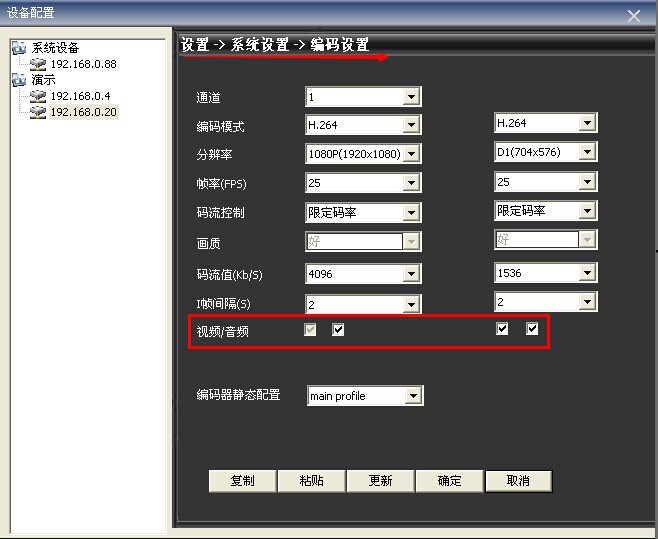The image size is (658, 539).
Task: Open sub stream 限定码率 dropdown
Action: (x=546, y=210)
